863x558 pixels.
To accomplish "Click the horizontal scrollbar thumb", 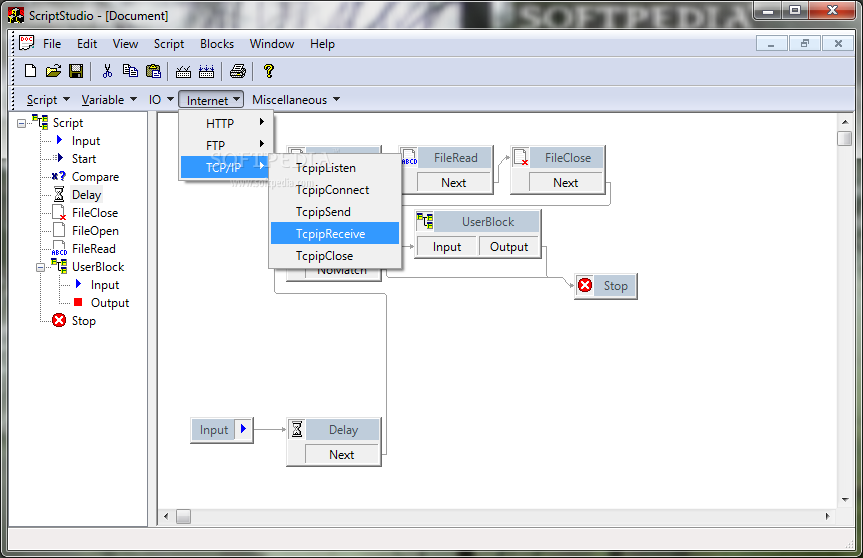I will pyautogui.click(x=183, y=516).
